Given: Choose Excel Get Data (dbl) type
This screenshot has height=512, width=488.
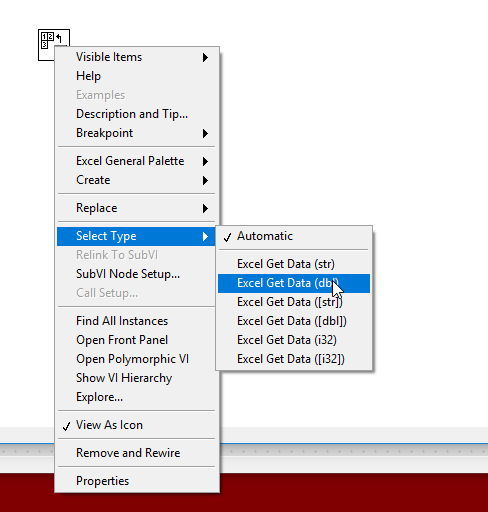Looking at the screenshot, I should [x=294, y=283].
